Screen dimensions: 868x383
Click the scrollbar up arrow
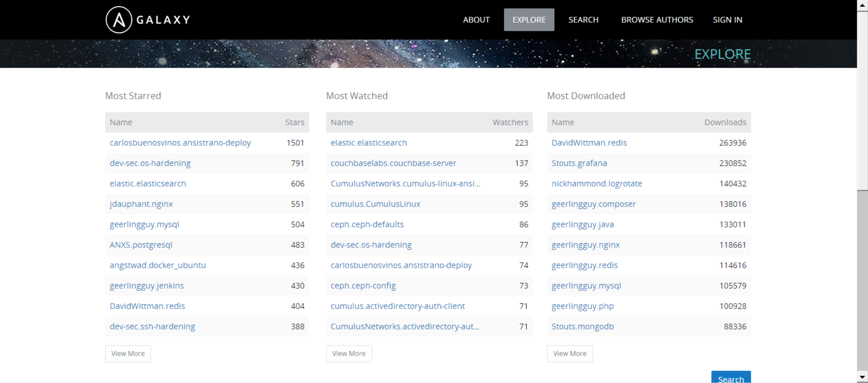click(863, 5)
